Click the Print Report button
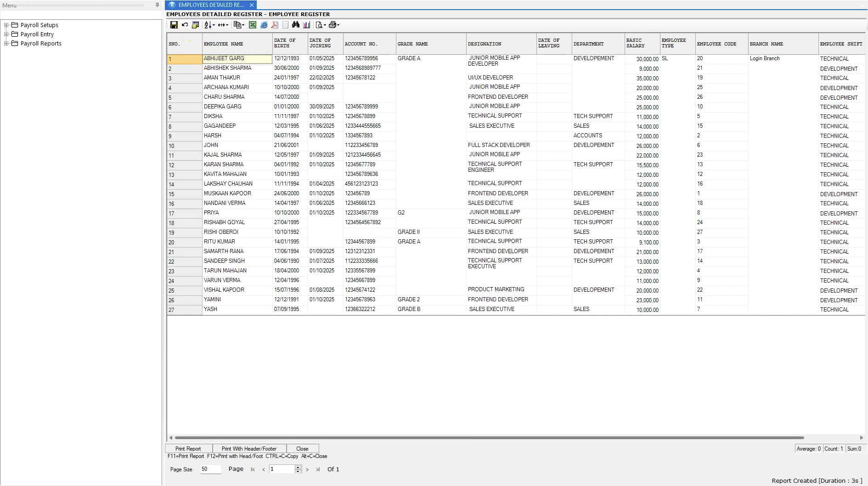Image resolution: width=868 pixels, height=486 pixels. tap(188, 449)
